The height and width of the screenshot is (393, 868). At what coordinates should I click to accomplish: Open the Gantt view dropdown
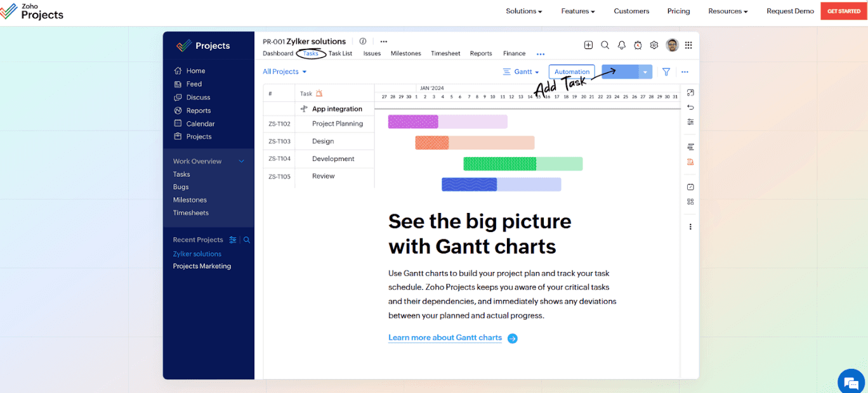(521, 72)
